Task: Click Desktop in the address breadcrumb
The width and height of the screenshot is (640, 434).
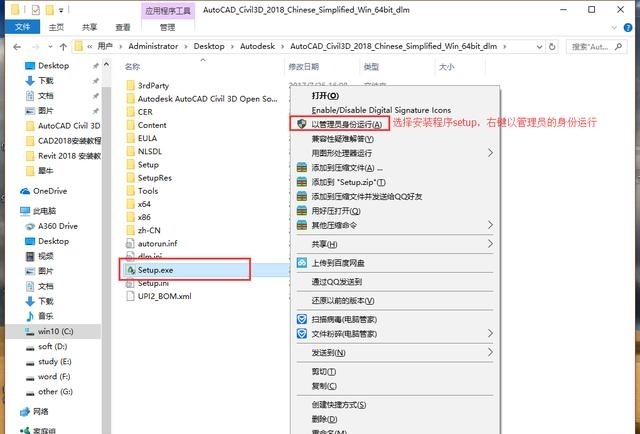Action: coord(209,47)
